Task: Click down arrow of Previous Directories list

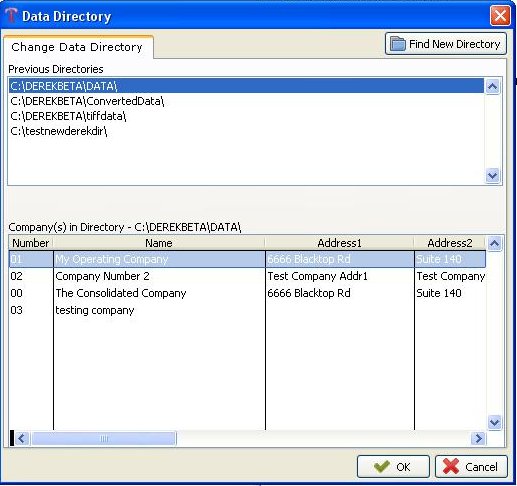Action: tap(493, 175)
